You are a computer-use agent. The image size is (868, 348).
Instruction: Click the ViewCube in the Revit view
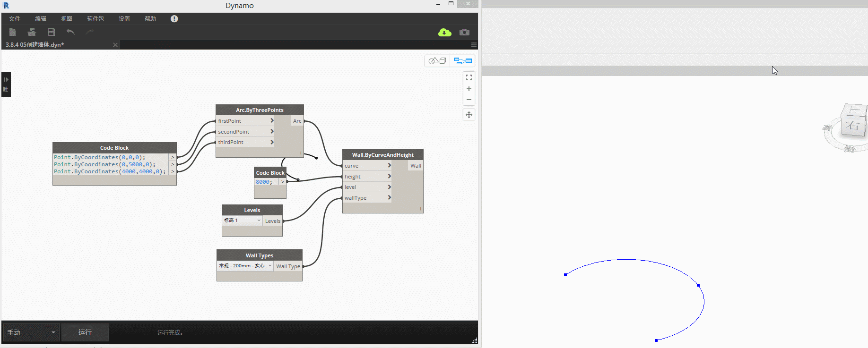point(853,121)
